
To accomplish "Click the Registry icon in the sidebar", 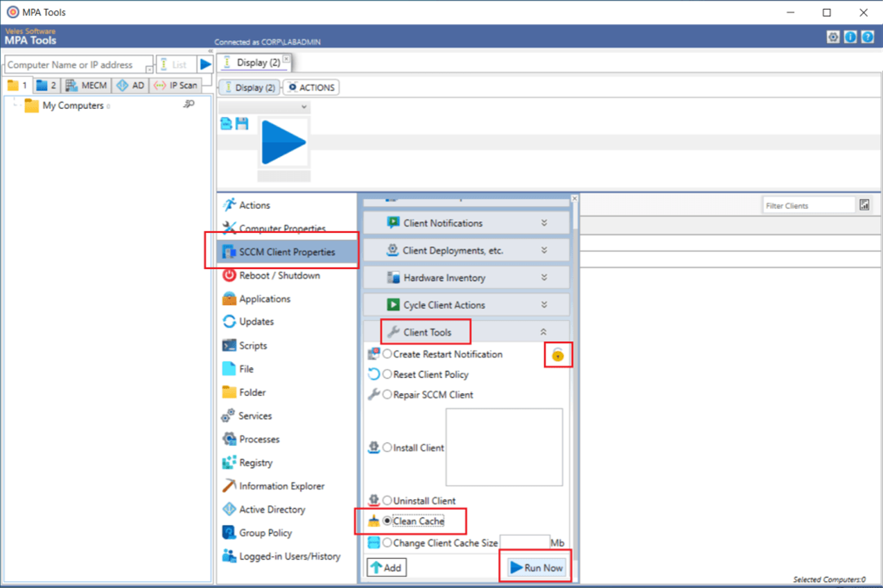I will coord(229,462).
